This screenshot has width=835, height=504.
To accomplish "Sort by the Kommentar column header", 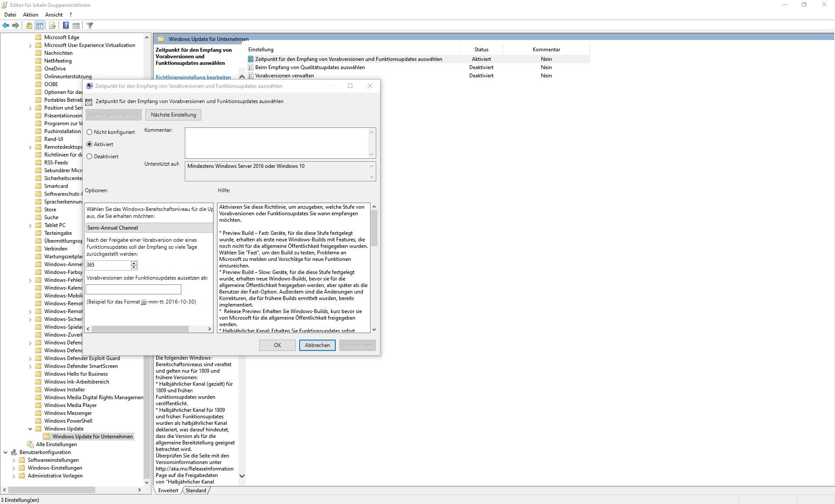I will [546, 50].
